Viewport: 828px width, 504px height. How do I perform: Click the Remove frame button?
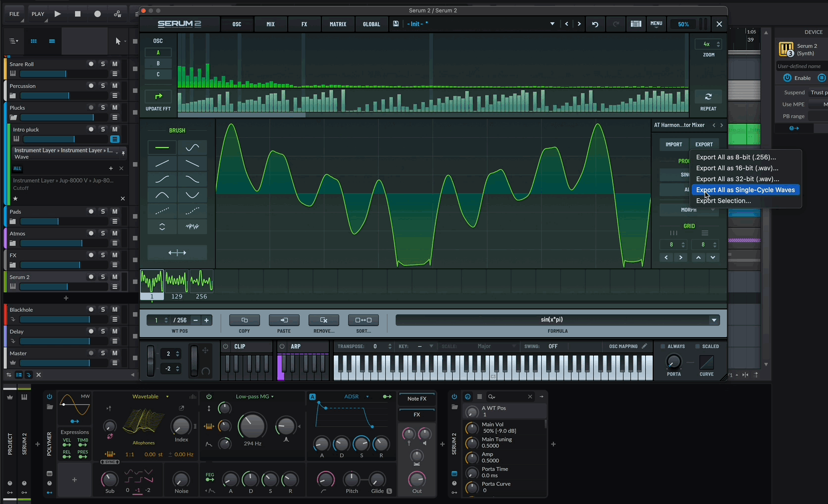tap(324, 320)
